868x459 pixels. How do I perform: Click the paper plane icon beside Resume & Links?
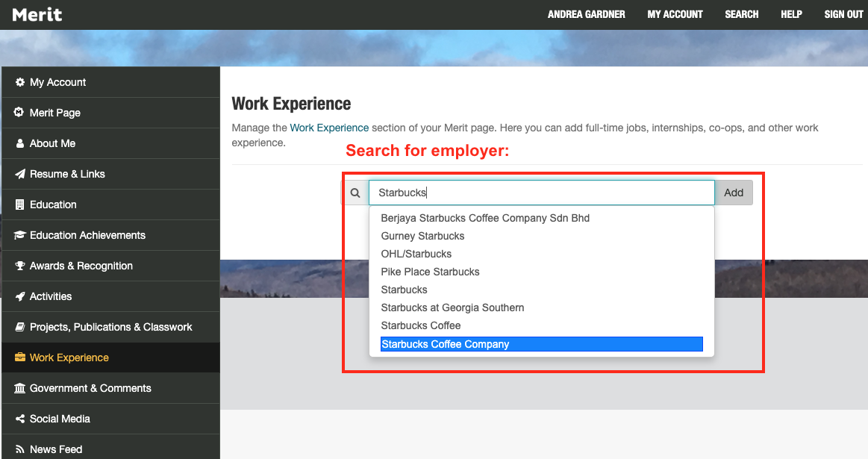coord(20,174)
